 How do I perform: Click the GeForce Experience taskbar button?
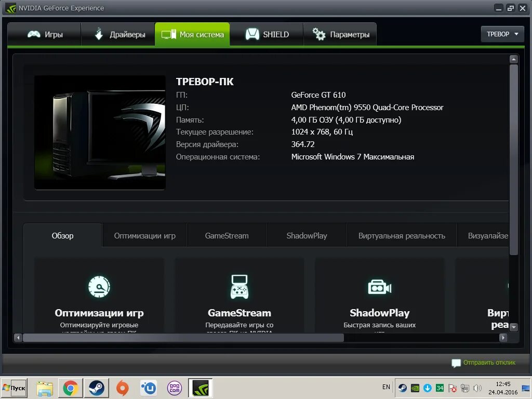click(x=201, y=388)
